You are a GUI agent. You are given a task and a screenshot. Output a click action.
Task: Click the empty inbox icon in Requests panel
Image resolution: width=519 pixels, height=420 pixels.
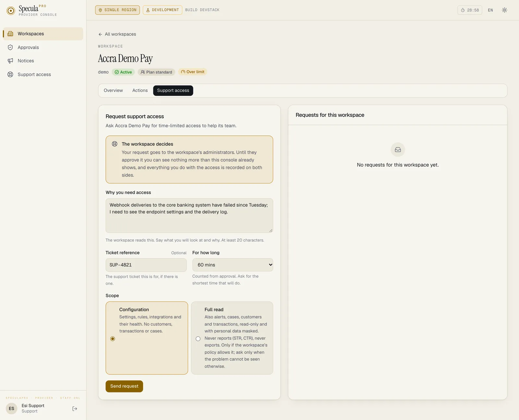click(398, 150)
